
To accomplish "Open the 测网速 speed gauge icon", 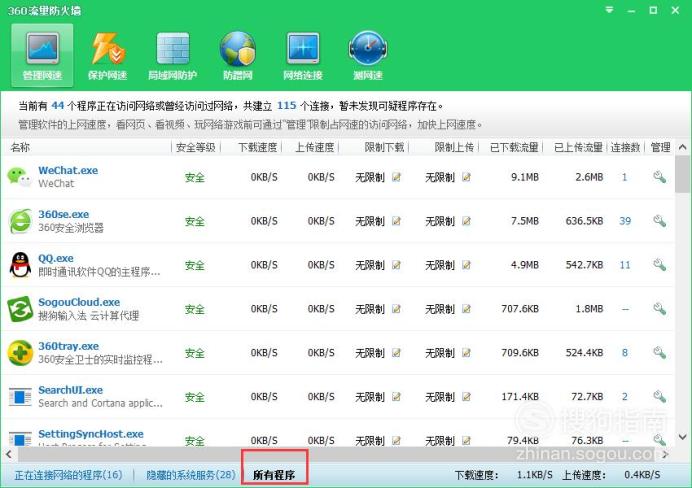I will [x=368, y=55].
